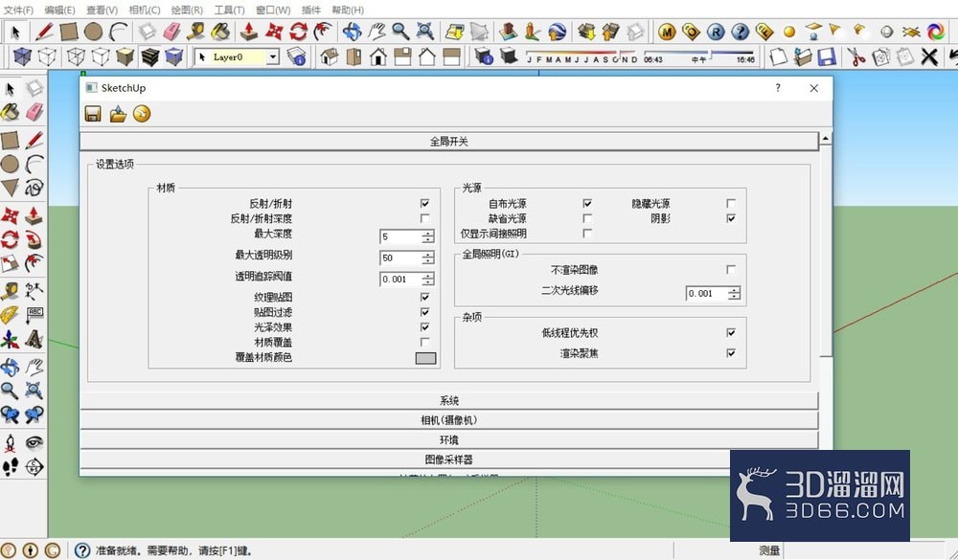Viewport: 958px width, 560px height.
Task: Enable the 材质覆盖 checkbox
Action: pyautogui.click(x=424, y=342)
